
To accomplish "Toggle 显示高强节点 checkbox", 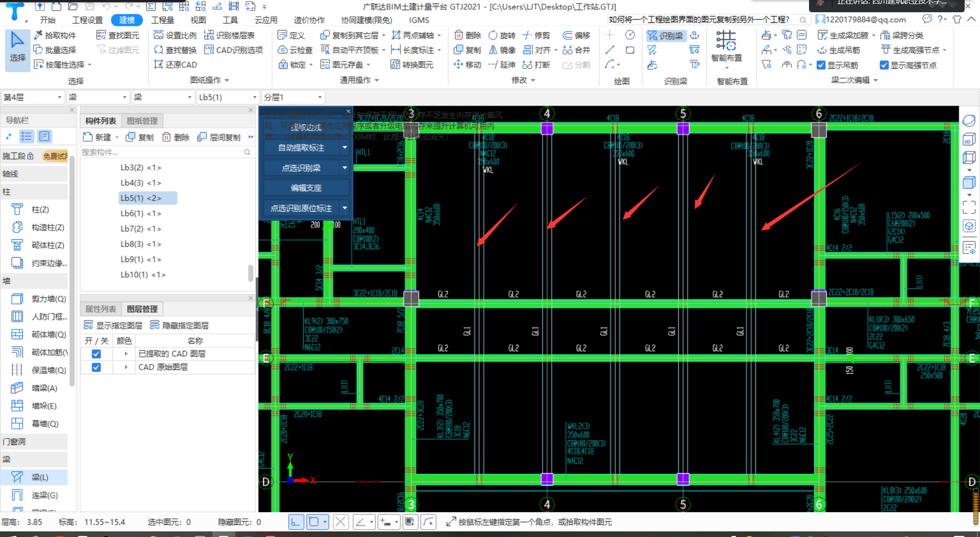I will click(x=885, y=65).
